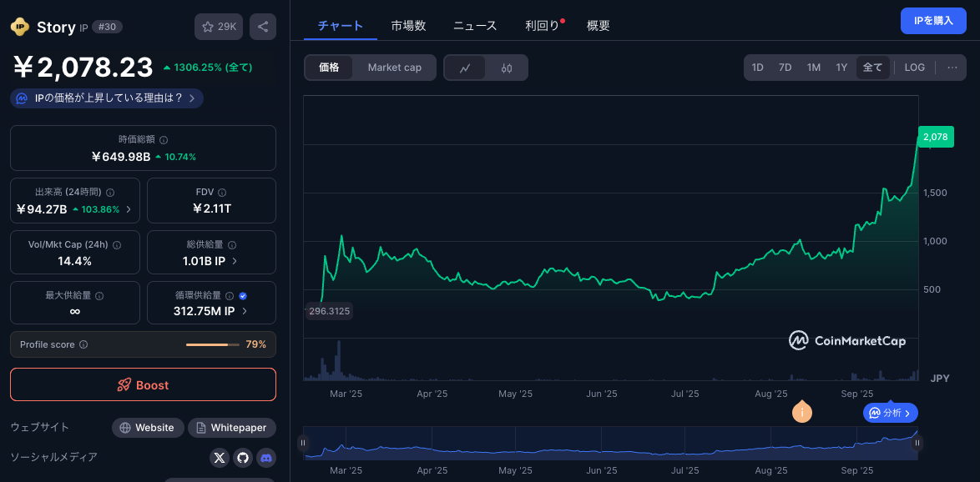Switch to candlestick chart view
Screen dimensions: 980x482
coord(507,68)
